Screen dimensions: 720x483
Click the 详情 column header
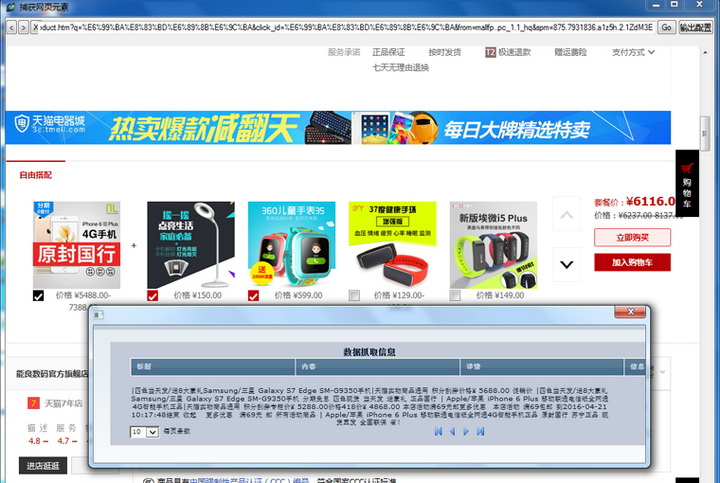pos(542,366)
